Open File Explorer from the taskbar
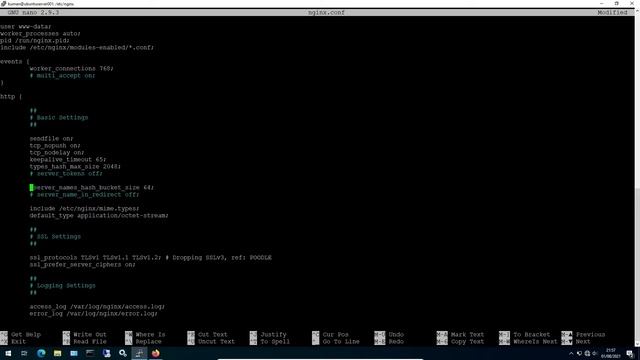 (57, 353)
